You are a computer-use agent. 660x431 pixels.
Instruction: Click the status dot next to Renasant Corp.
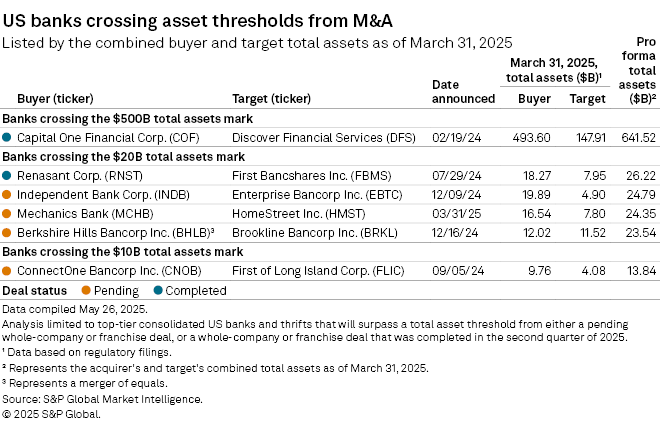coord(8,173)
